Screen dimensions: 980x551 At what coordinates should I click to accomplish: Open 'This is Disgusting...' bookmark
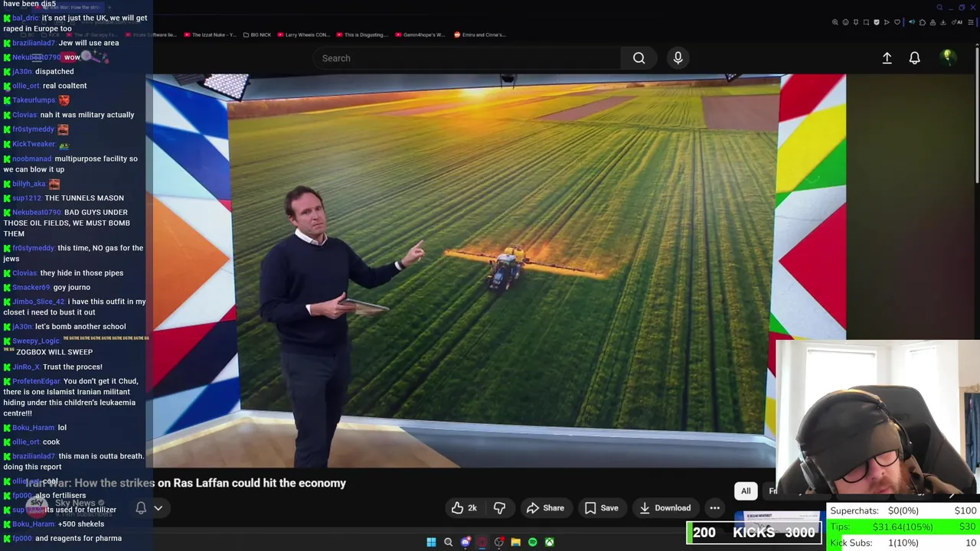363,34
